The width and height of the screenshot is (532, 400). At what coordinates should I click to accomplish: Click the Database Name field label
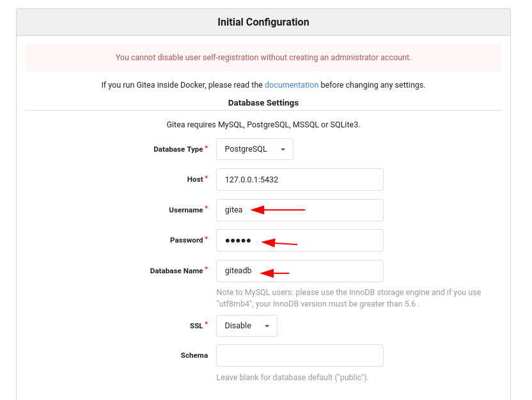click(x=176, y=271)
